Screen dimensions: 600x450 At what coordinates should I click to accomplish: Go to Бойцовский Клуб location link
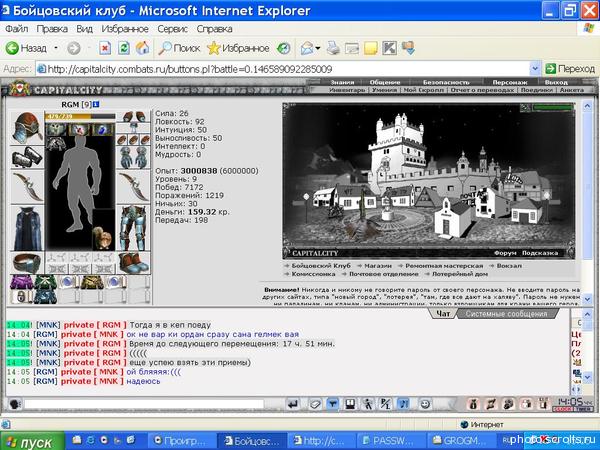tap(321, 266)
